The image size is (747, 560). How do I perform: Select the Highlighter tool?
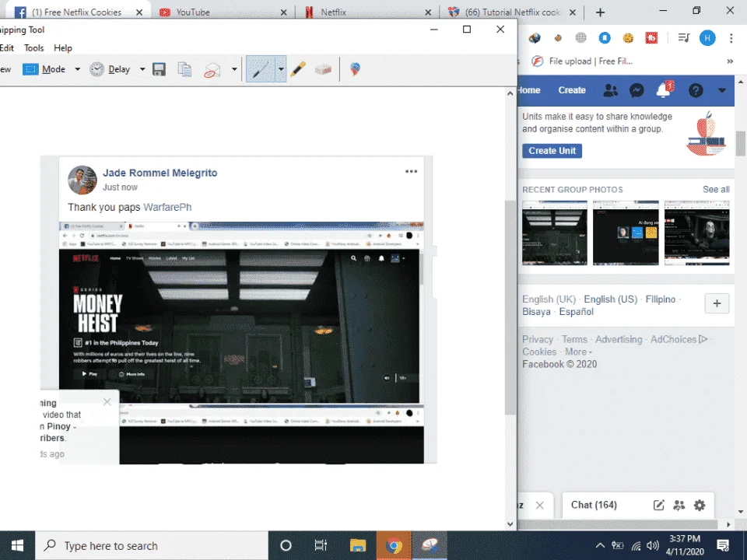[298, 69]
